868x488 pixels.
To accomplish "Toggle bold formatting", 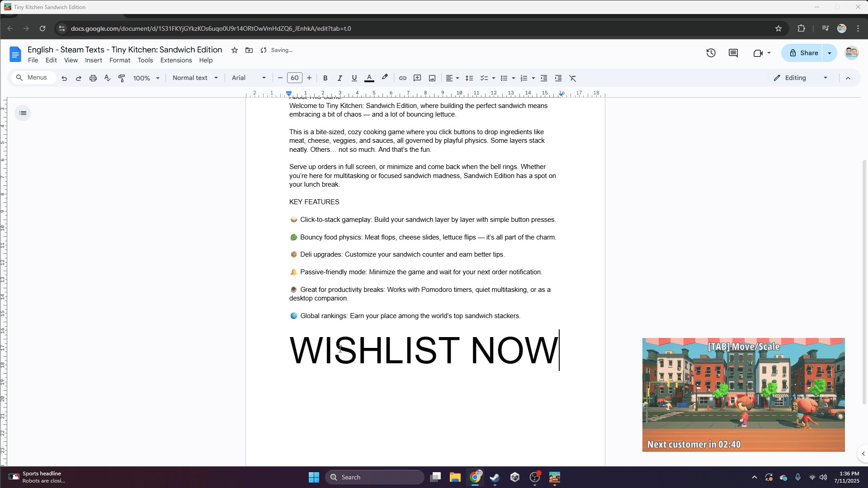I will 325,78.
